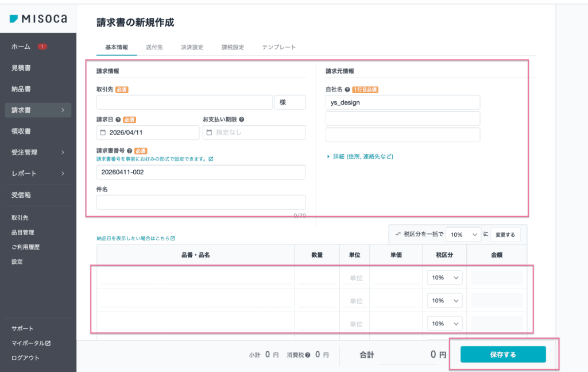This screenshot has height=372, width=588.
Task: Expand レポート sidebar submenu arrow
Action: point(63,174)
